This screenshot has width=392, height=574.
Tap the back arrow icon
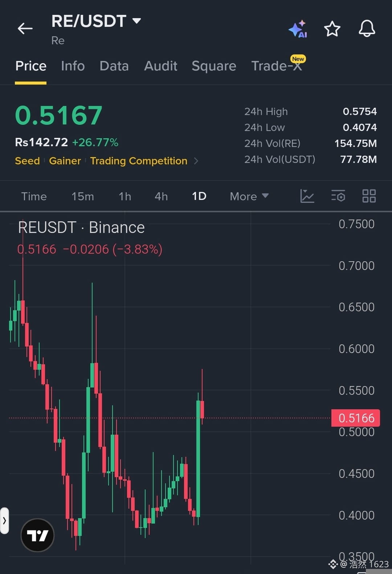click(25, 28)
